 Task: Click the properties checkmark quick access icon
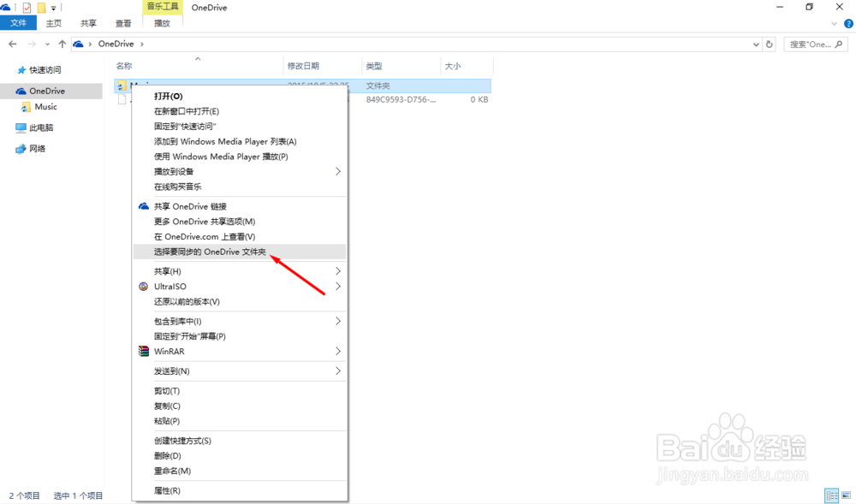coord(27,8)
